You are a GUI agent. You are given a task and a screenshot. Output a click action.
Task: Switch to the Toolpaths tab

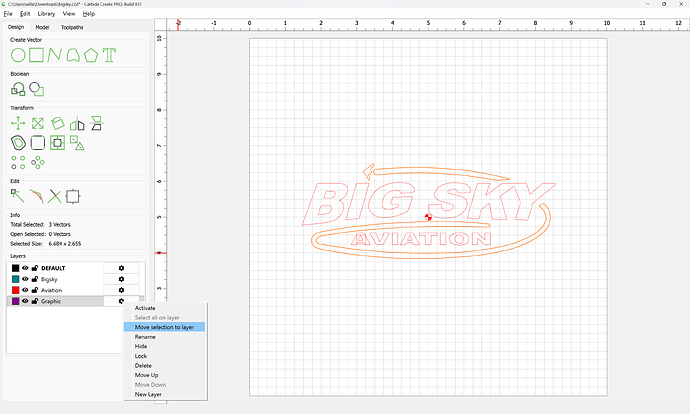(x=72, y=27)
